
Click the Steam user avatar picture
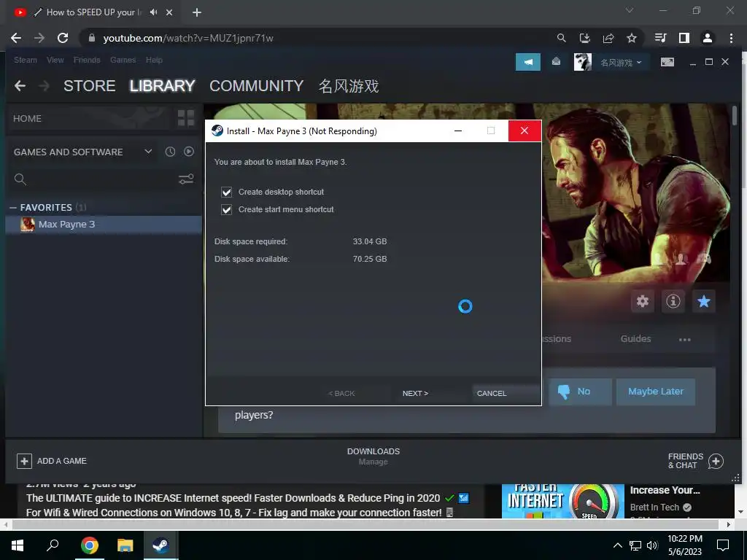pyautogui.click(x=582, y=62)
